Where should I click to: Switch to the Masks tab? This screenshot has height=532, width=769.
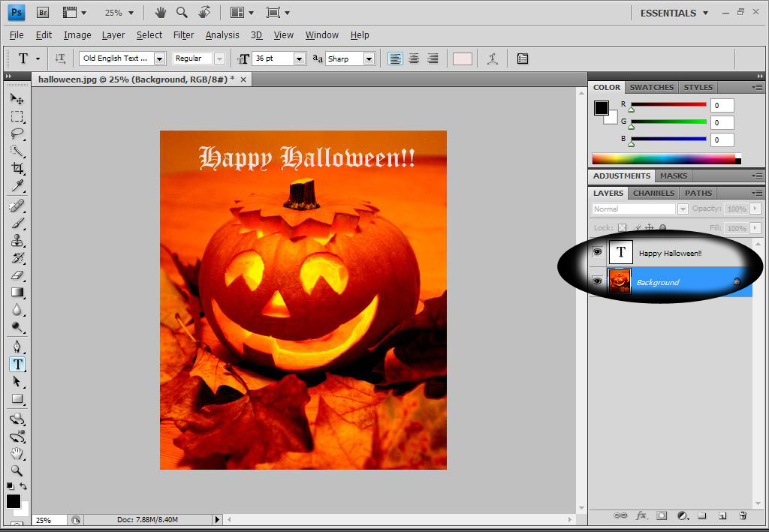click(674, 176)
